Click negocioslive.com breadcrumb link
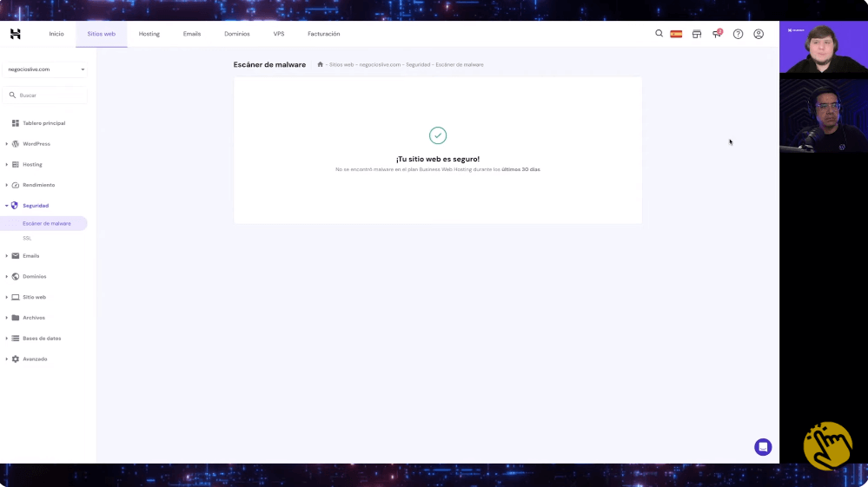The height and width of the screenshot is (487, 868). pyautogui.click(x=380, y=65)
